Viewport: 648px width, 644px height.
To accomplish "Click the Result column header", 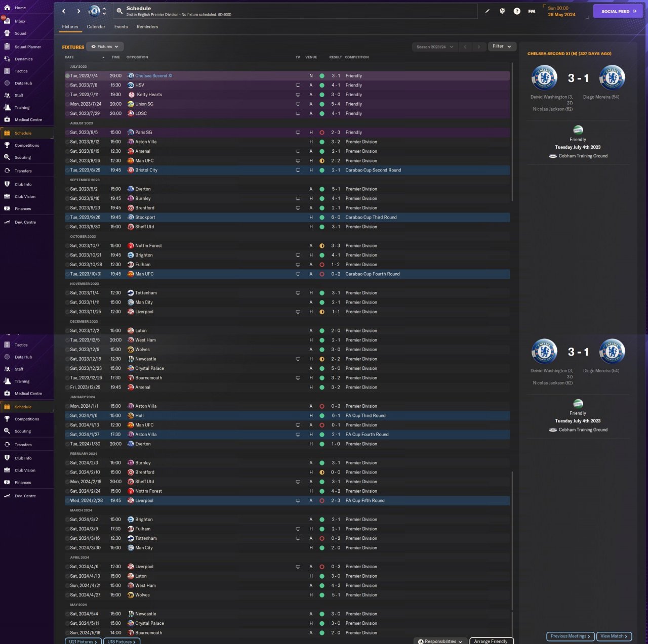I will coord(336,57).
